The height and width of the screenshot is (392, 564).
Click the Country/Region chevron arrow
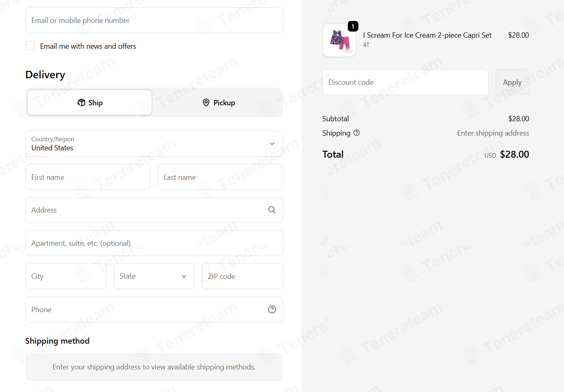[x=272, y=144]
